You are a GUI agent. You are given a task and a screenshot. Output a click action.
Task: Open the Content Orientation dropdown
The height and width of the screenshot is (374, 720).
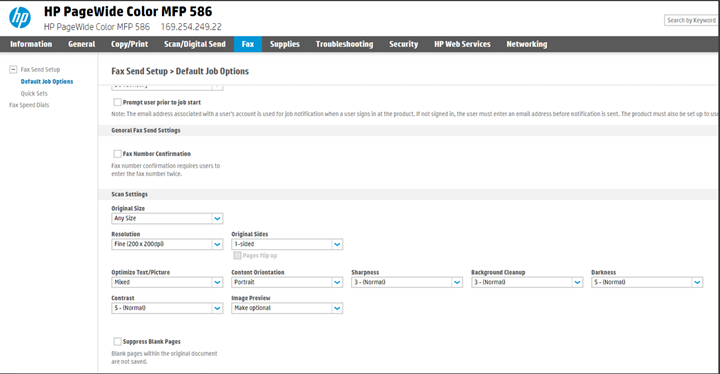click(x=287, y=282)
